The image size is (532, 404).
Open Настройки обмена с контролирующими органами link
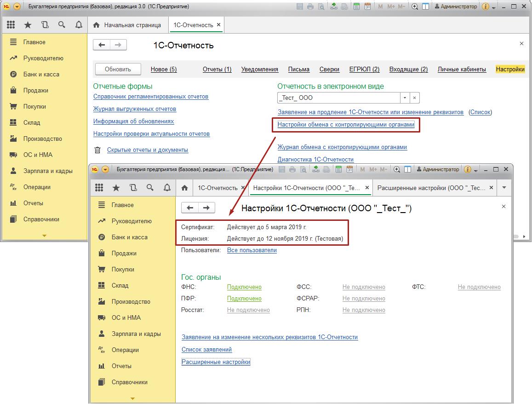(x=346, y=125)
